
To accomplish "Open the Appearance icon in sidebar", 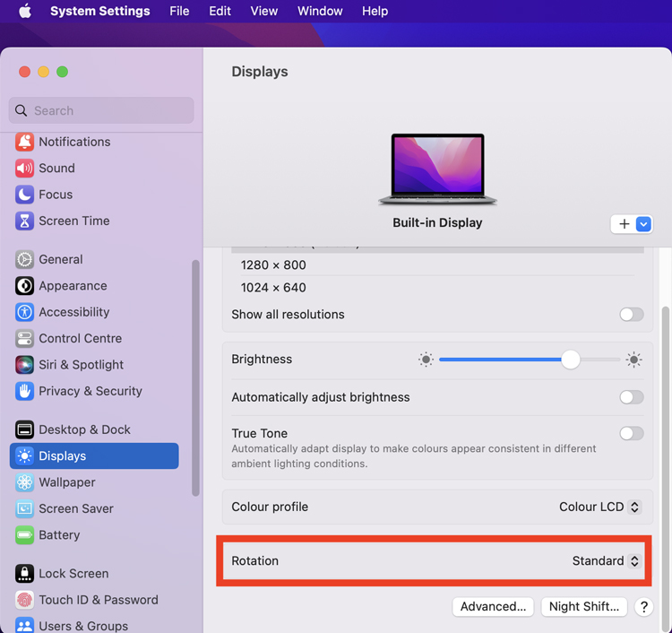I will [24, 286].
